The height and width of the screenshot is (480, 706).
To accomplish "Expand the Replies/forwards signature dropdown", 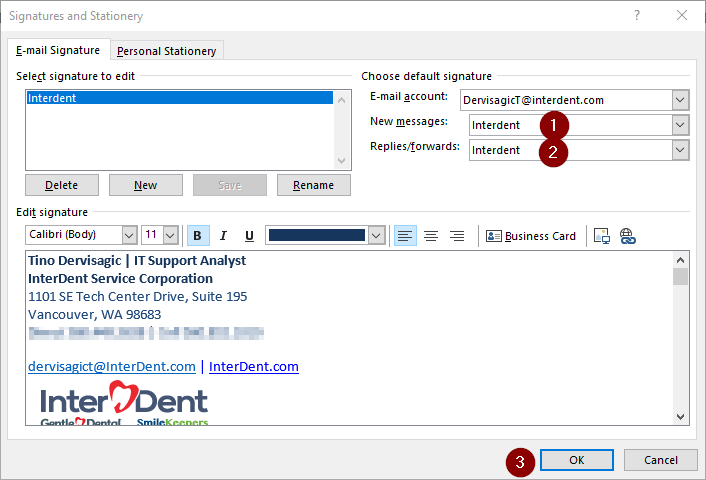I will [x=680, y=150].
